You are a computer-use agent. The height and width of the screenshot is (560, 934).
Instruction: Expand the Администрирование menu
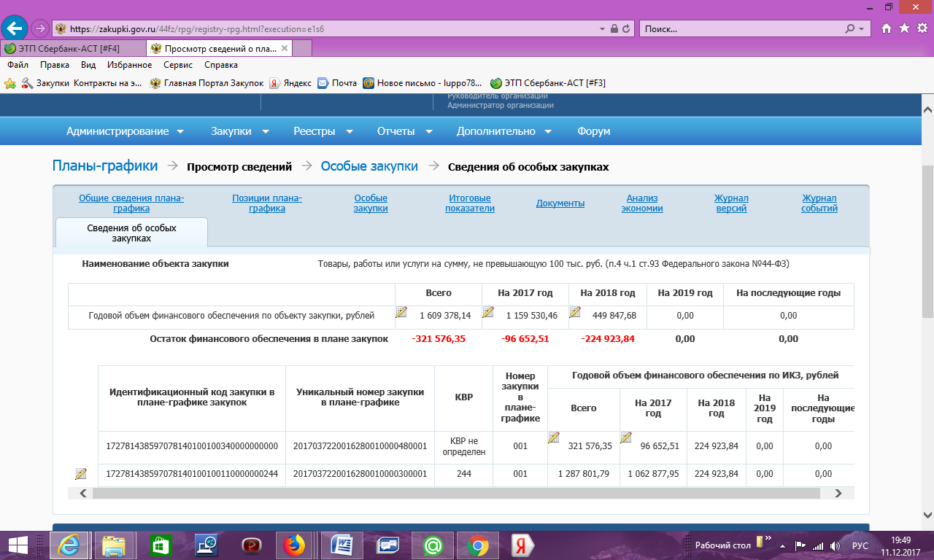tap(125, 131)
